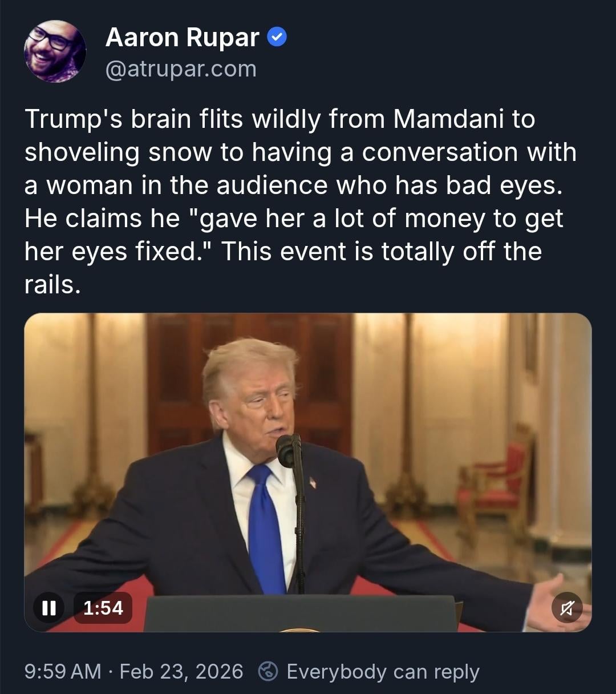This screenshot has width=616, height=694.
Task: Click the phrase "shoveling snow" in post
Action: click(134, 152)
